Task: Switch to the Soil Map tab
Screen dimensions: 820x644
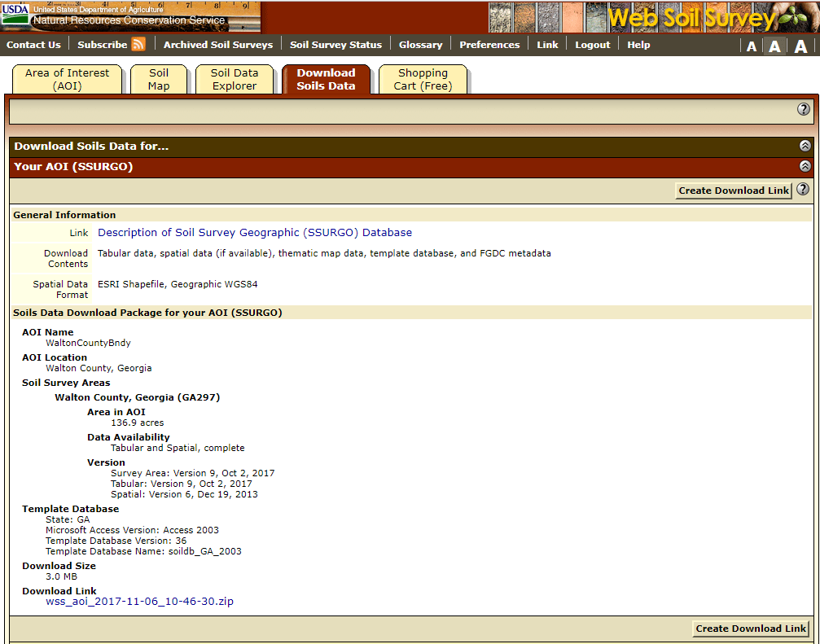Action: [159, 80]
